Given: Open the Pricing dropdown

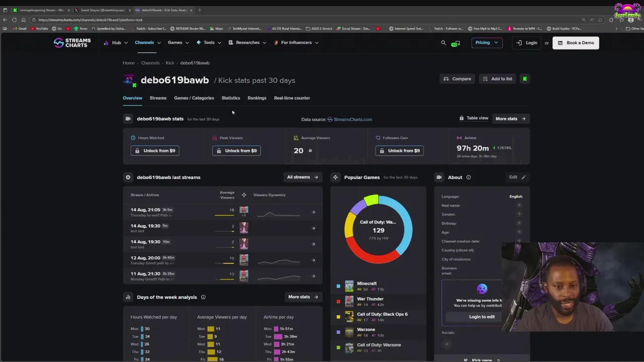Looking at the screenshot, I should coord(487,43).
